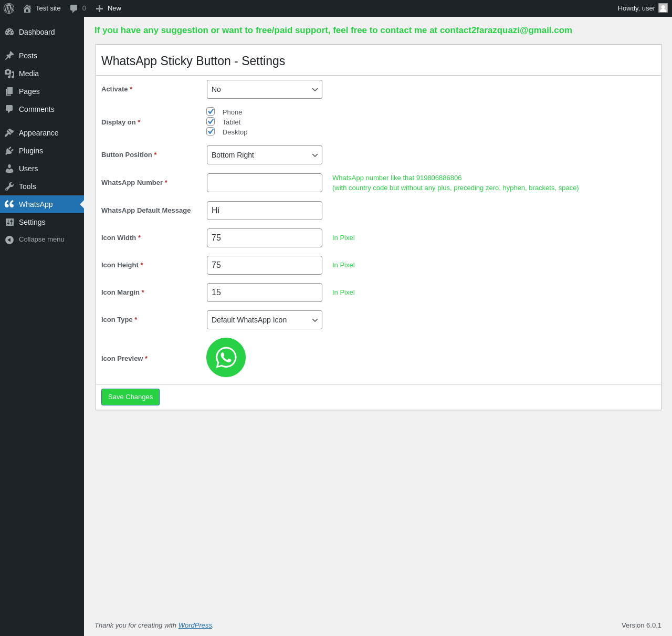
Task: Click the WhatsApp Sticky Button - Settings heading
Action: (x=193, y=61)
